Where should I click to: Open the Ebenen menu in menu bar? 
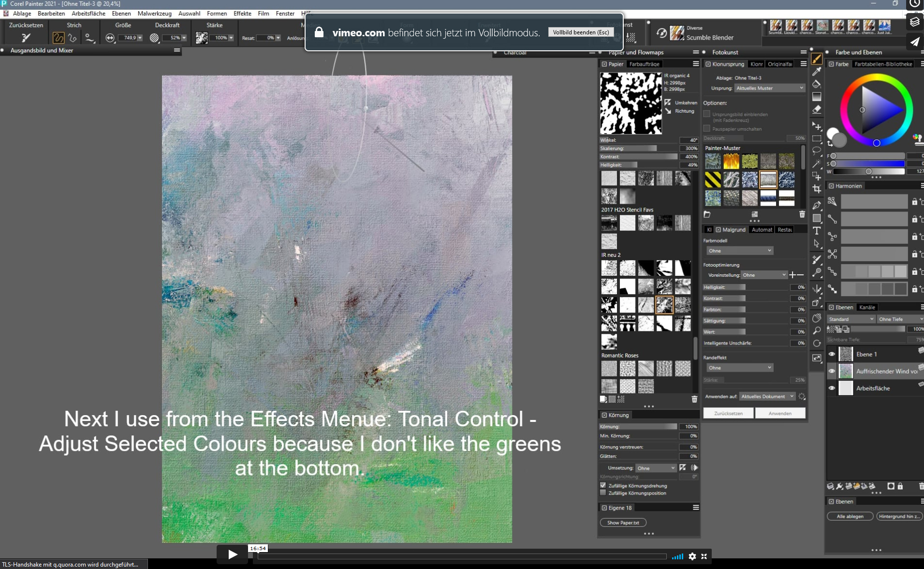pyautogui.click(x=121, y=14)
